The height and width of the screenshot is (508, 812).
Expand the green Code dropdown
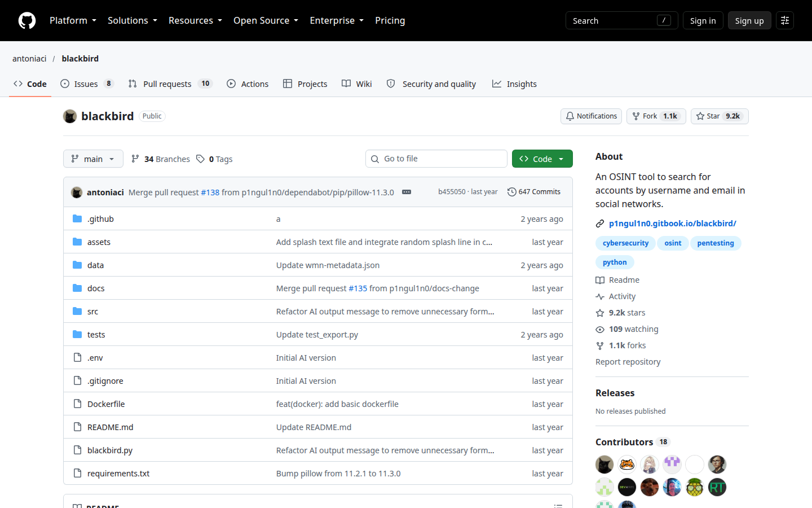(542, 159)
